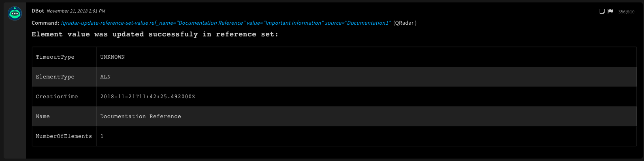Screen dimensions: 644x161
Task: Open the qradar-update-reference-set-value command link
Action: [226, 23]
